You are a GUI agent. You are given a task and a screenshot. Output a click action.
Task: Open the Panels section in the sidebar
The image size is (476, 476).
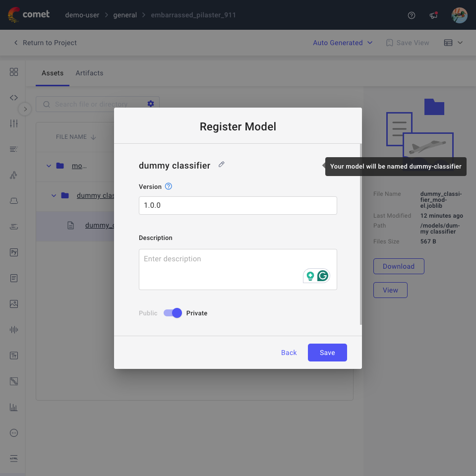(13, 72)
